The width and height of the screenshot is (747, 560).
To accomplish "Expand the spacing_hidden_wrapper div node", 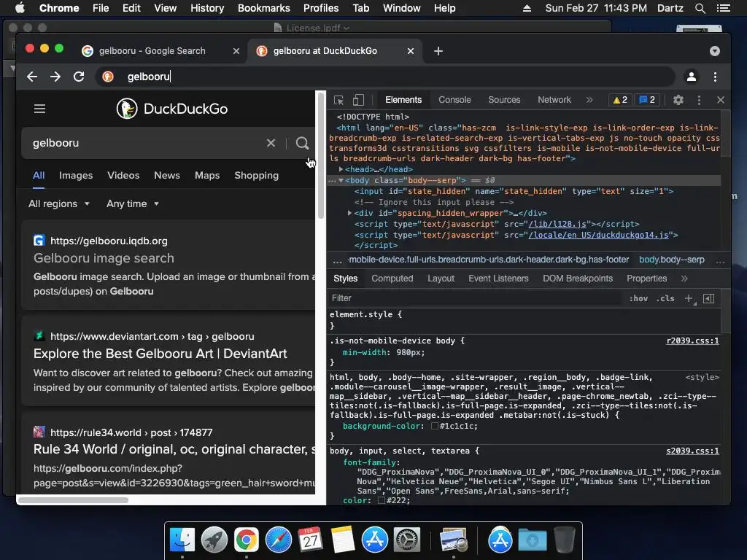I will click(349, 213).
